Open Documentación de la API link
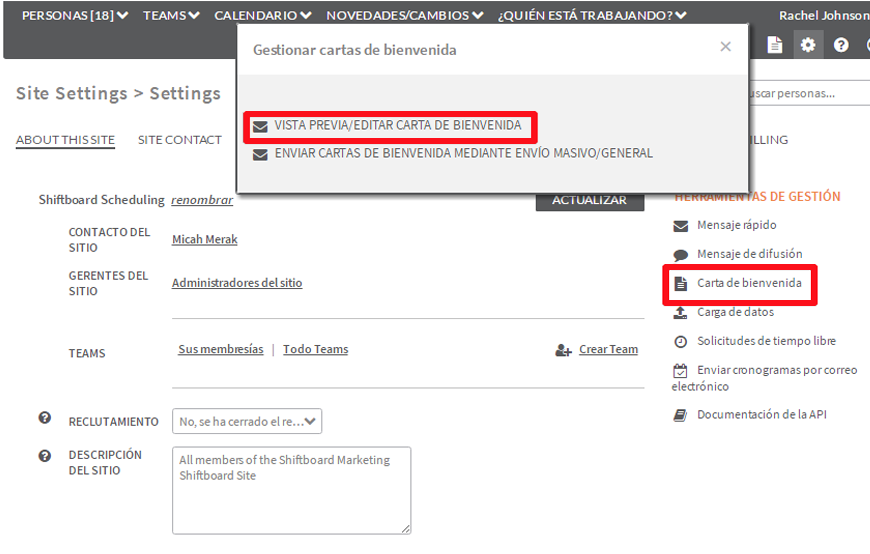The height and width of the screenshot is (554, 870). click(x=762, y=414)
